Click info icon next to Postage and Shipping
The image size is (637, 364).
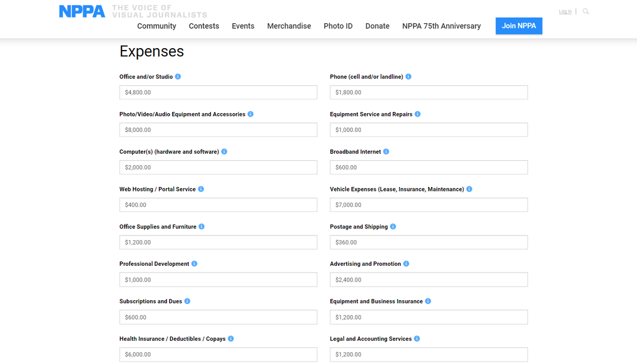[x=393, y=226]
